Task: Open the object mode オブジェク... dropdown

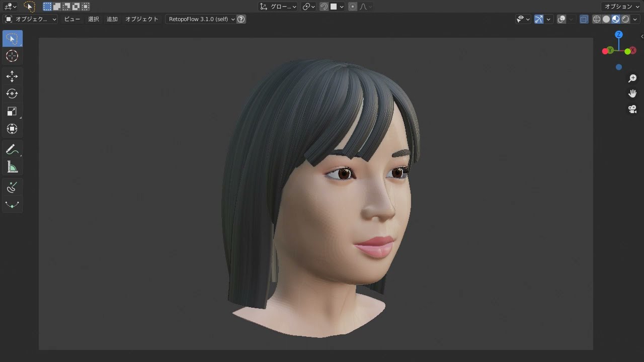Action: (x=31, y=19)
